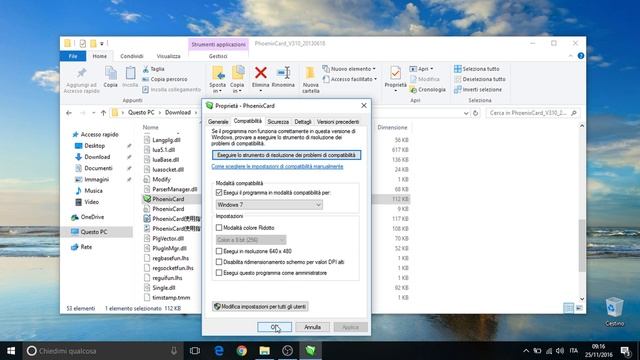Click the Copia in ribbon icon
Screen dimensions: 640x360
237,79
